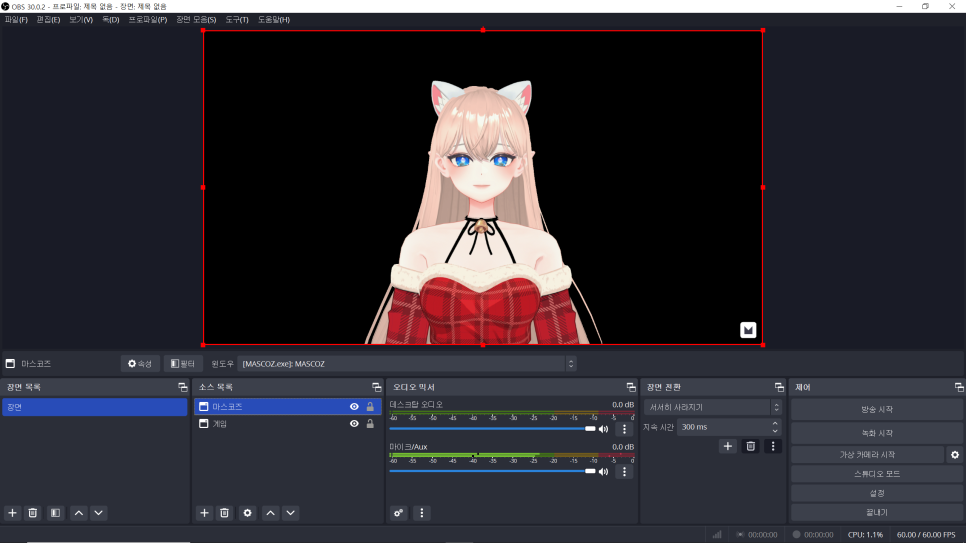Open 보기(V) menu
This screenshot has width=966, height=543.
point(81,20)
